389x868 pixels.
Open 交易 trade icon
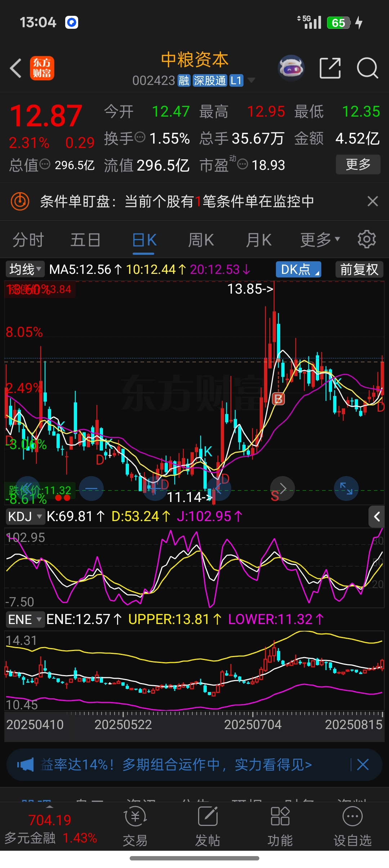click(x=135, y=826)
